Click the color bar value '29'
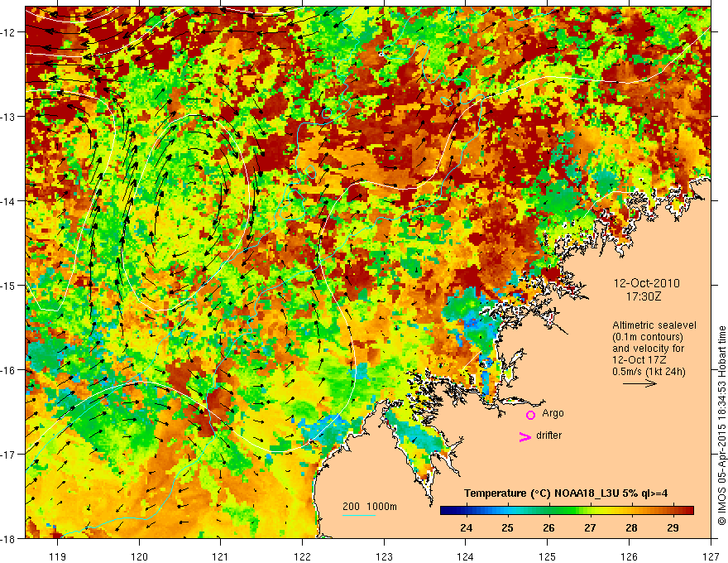The width and height of the screenshot is (728, 563). (x=673, y=527)
